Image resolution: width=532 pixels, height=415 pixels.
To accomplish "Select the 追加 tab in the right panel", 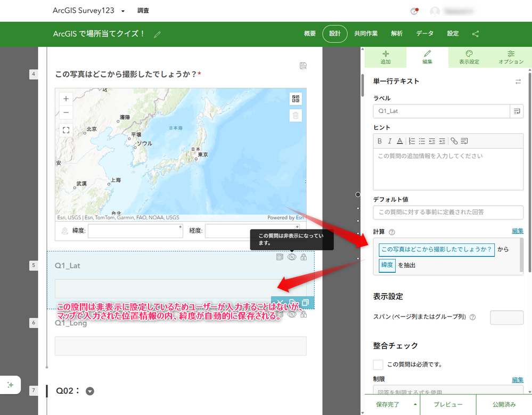I will point(385,57).
